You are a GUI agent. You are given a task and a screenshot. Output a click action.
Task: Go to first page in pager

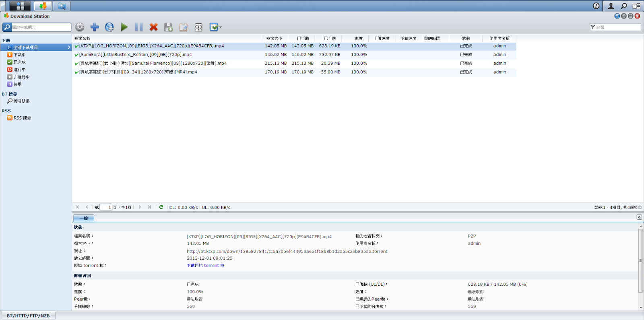pyautogui.click(x=77, y=207)
